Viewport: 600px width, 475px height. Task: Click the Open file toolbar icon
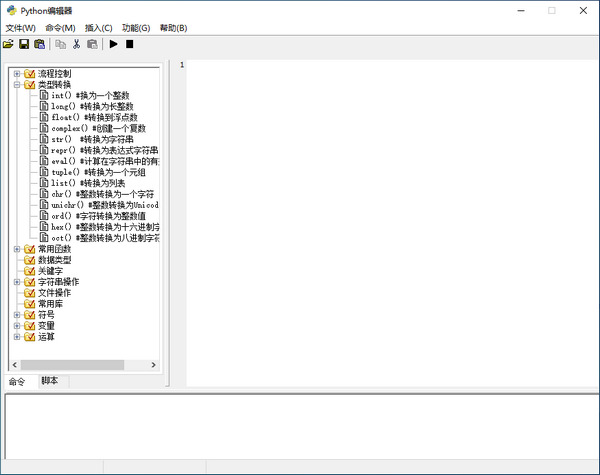coord(8,44)
